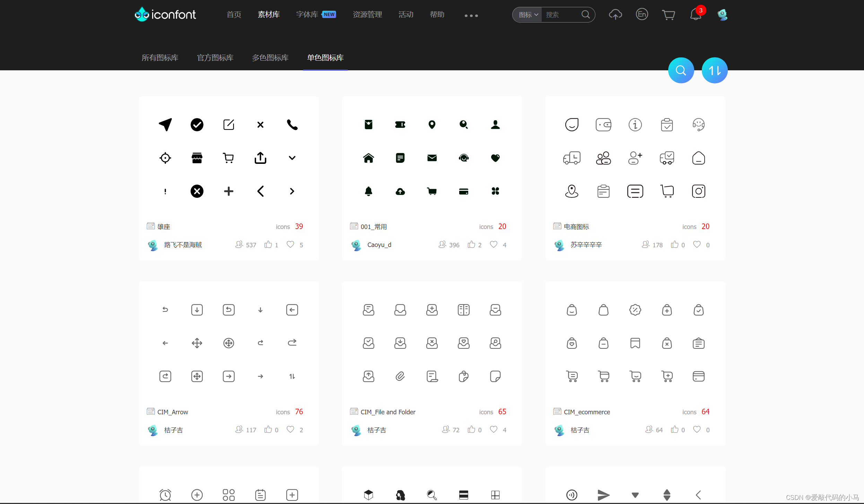Select the store icon in 雄座 set
This screenshot has height=504, width=864.
(x=197, y=158)
